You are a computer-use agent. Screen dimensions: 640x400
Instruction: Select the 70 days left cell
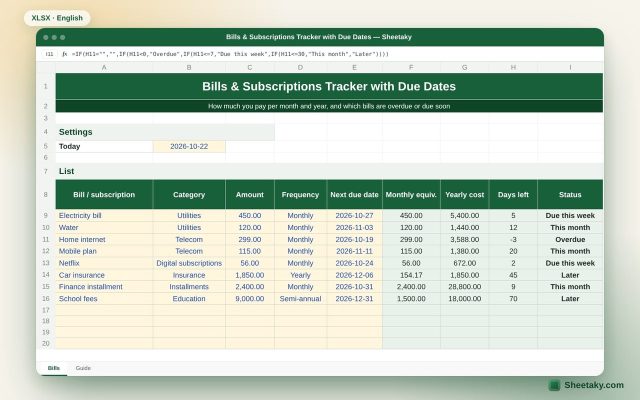(x=513, y=299)
